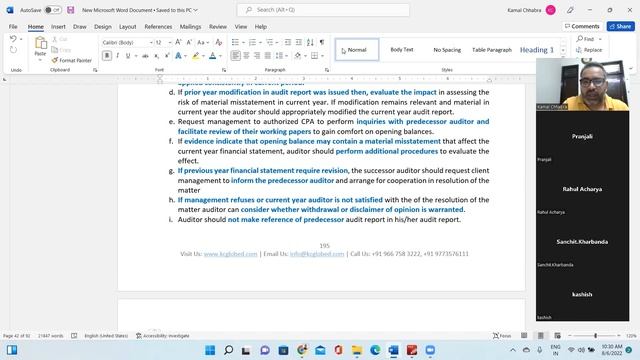Center the paragraph text
The image size is (640, 360).
click(246, 56)
